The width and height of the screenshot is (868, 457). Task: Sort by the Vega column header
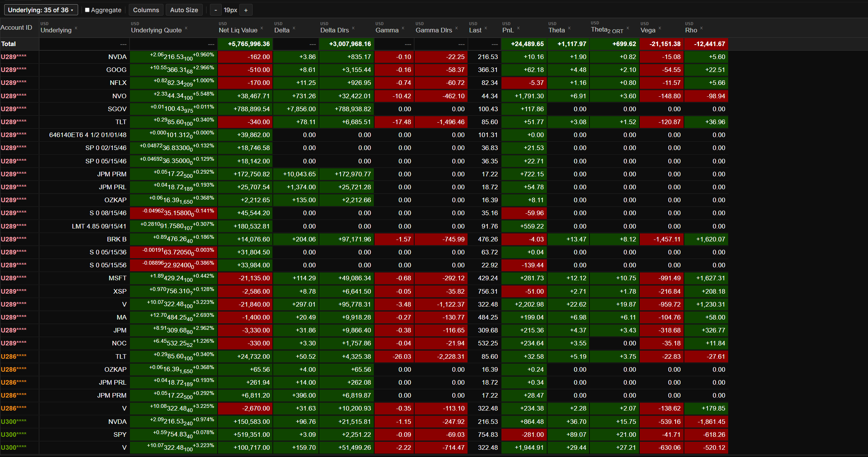click(x=648, y=30)
